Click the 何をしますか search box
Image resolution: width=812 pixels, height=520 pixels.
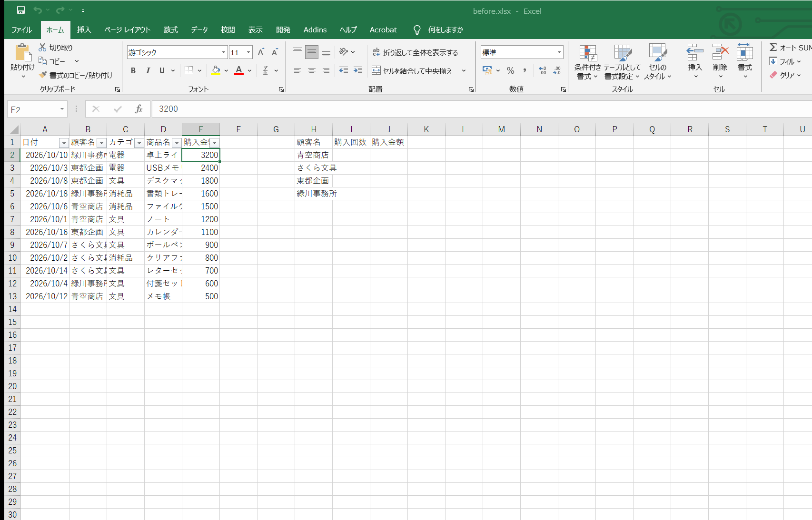coord(446,29)
